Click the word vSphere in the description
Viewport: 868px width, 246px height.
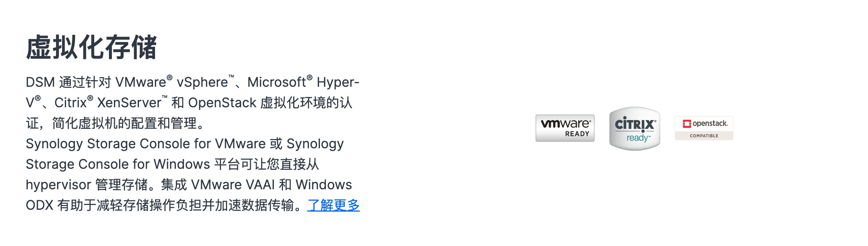pyautogui.click(x=202, y=82)
